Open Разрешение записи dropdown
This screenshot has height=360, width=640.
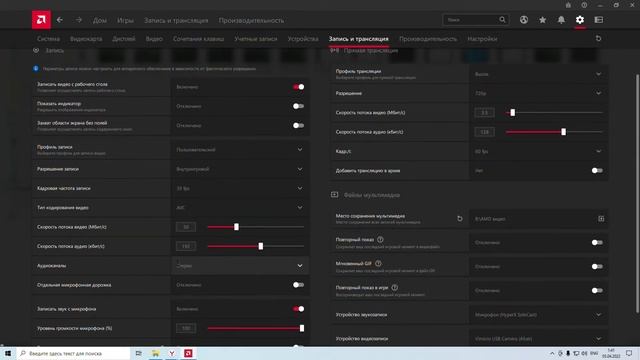240,169
